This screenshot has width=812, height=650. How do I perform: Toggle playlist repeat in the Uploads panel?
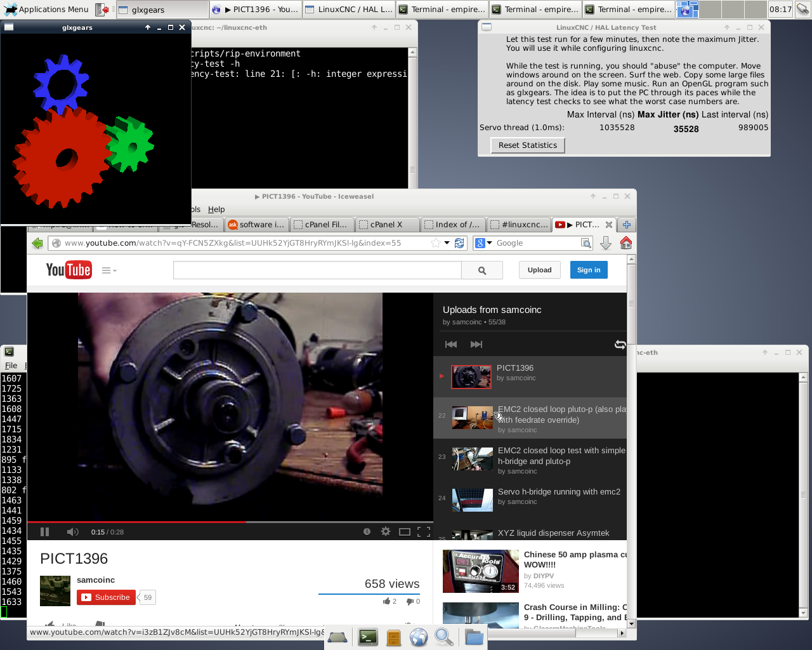(x=620, y=345)
